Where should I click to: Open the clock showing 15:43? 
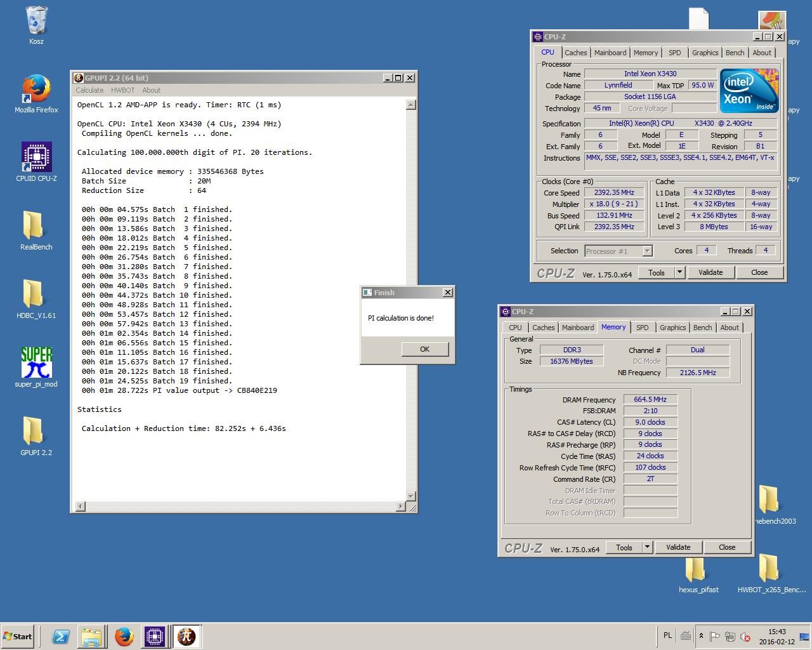776,637
